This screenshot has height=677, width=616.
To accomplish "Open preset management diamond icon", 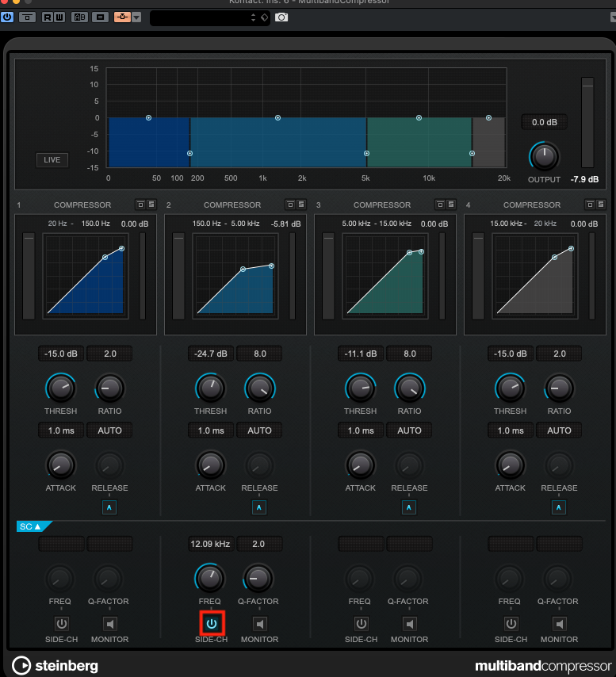I will 264,17.
